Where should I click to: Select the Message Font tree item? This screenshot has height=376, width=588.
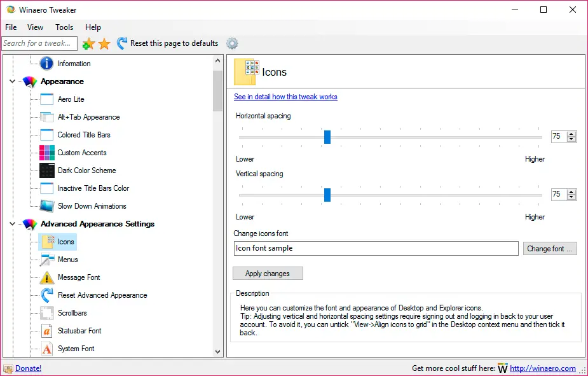[x=79, y=277]
